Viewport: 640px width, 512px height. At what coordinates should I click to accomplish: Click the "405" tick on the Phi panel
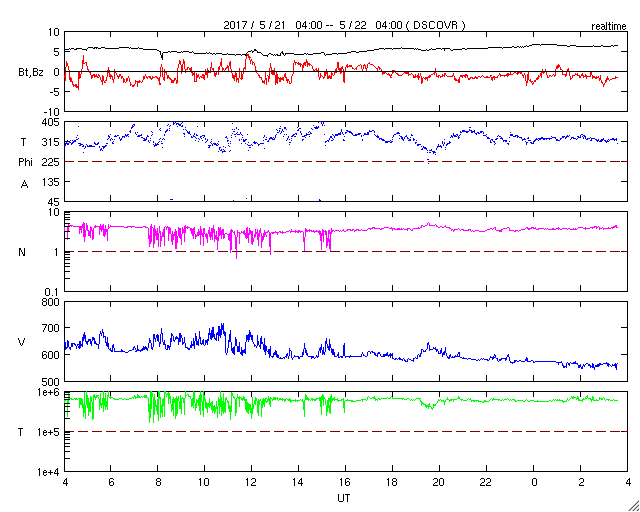point(51,122)
